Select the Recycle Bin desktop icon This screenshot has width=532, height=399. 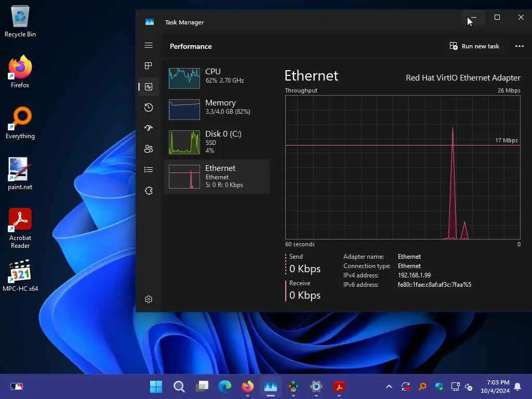(x=20, y=21)
